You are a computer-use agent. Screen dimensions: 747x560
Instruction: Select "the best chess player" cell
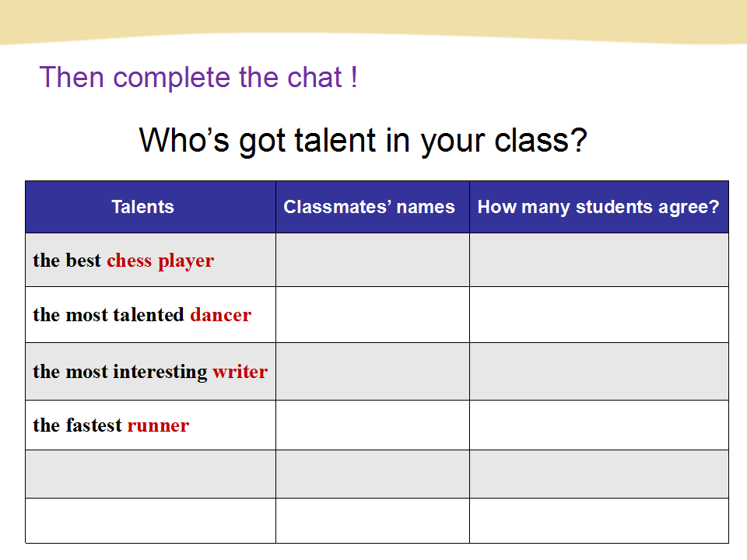tap(123, 261)
